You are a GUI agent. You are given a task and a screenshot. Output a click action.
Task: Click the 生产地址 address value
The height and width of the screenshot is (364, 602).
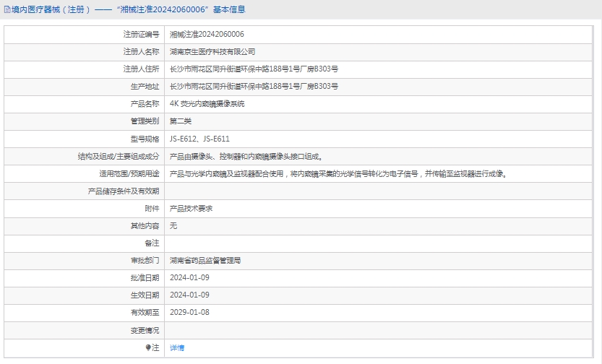[x=254, y=87]
